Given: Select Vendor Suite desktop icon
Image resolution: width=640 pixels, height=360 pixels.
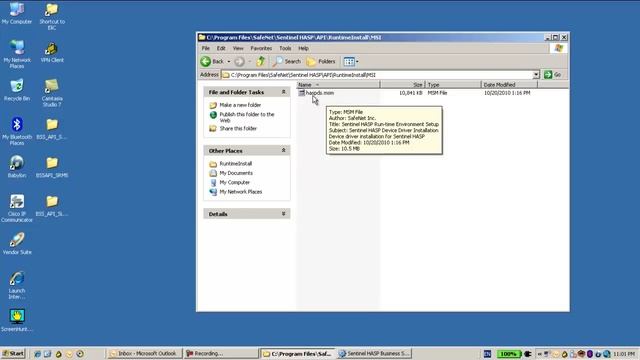Looking at the screenshot, I should (17, 244).
